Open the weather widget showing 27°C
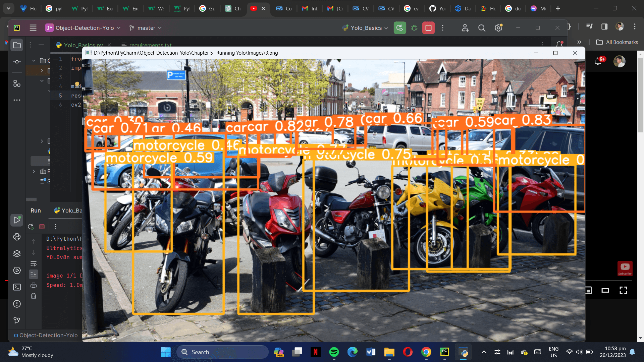The width and height of the screenshot is (644, 362). [x=31, y=352]
